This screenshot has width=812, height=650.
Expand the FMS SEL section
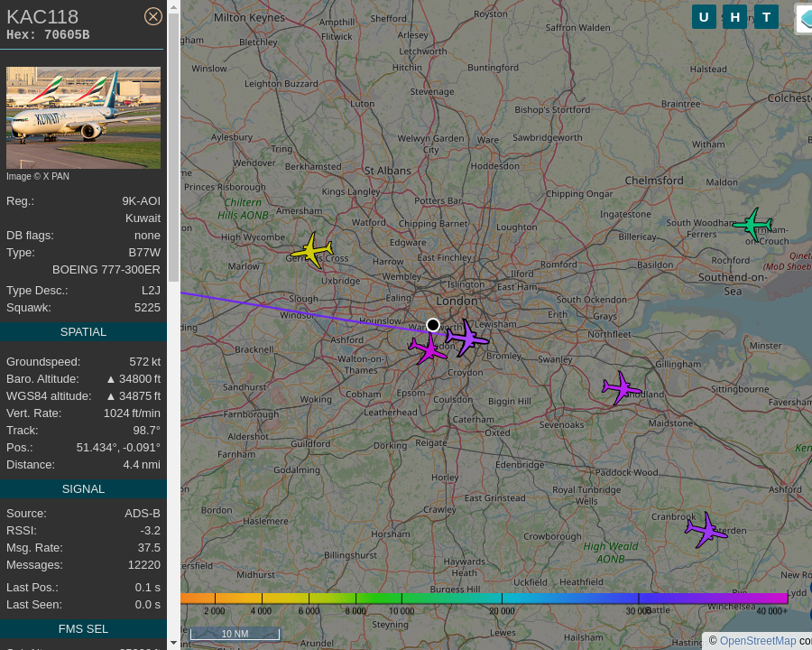pyautogui.click(x=83, y=628)
